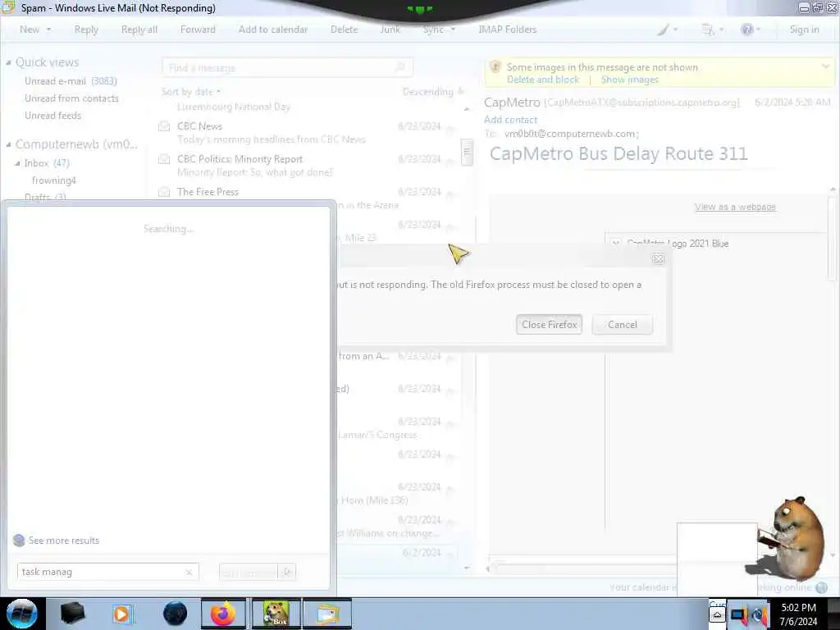Click the black box taskbar icon
Image resolution: width=840 pixels, height=630 pixels.
pyautogui.click(x=72, y=614)
